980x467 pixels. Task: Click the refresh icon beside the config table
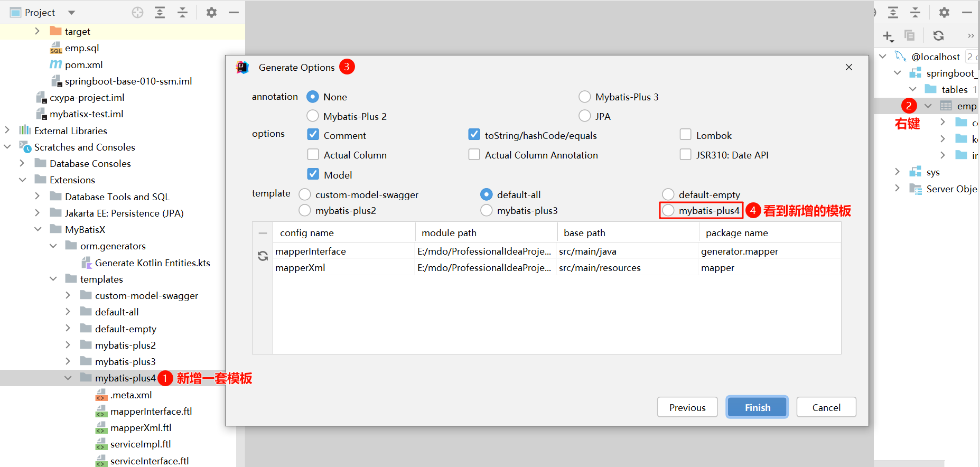click(263, 256)
